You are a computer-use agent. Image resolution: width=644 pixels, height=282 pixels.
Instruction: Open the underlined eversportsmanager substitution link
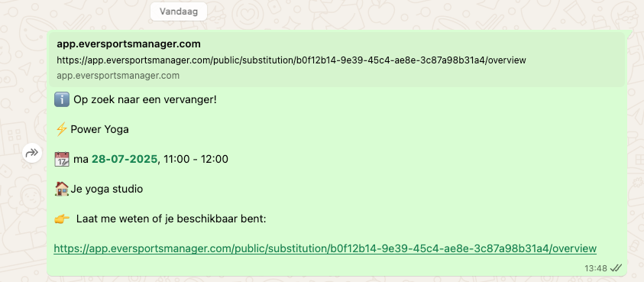[x=325, y=248]
